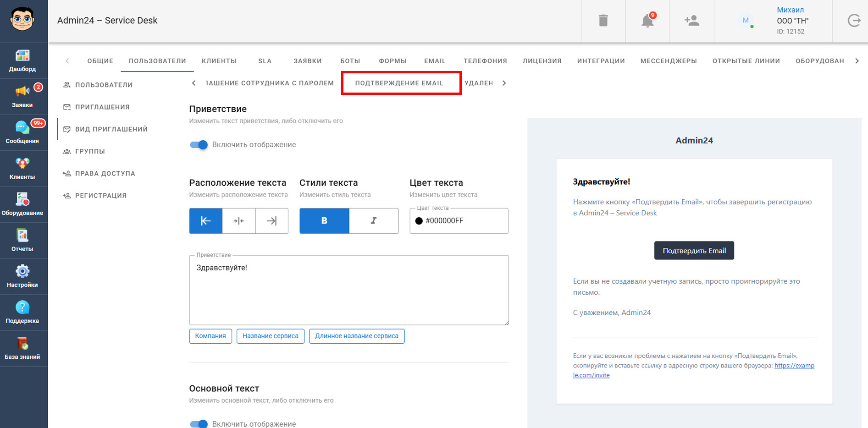868x428 pixels.
Task: Center-align the greeting text
Action: [239, 221]
